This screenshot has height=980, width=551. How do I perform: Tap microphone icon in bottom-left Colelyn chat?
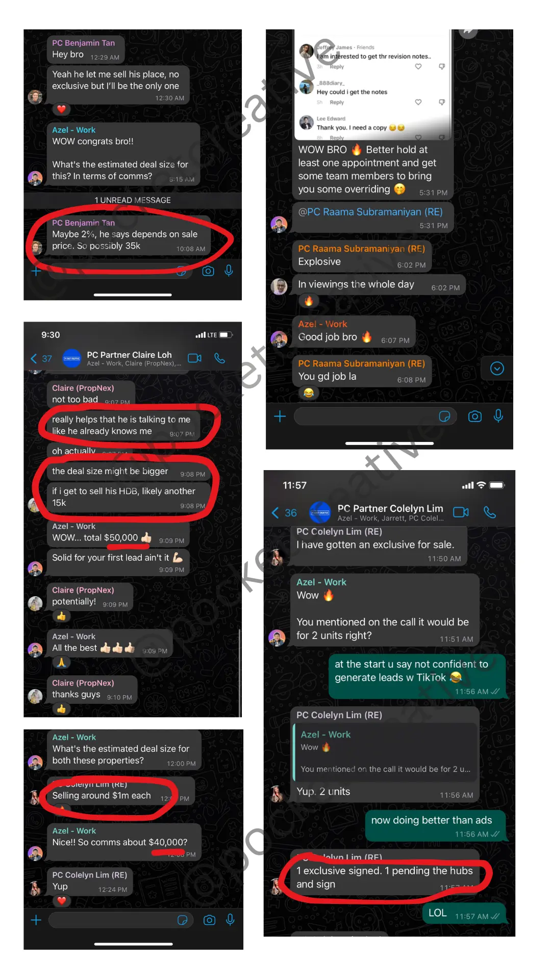[x=230, y=920]
